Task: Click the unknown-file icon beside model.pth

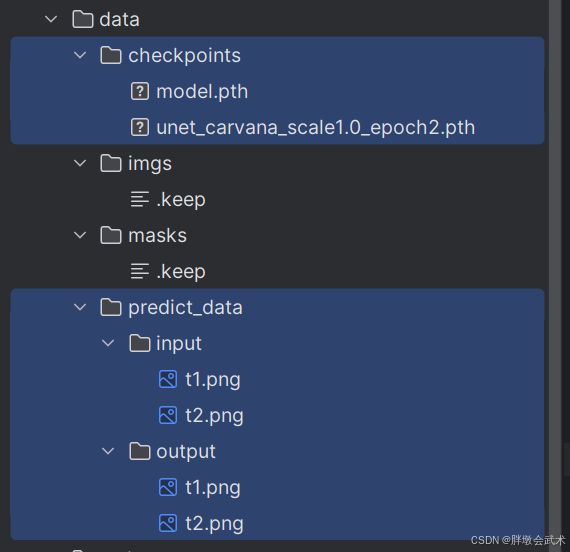Action: point(140,91)
